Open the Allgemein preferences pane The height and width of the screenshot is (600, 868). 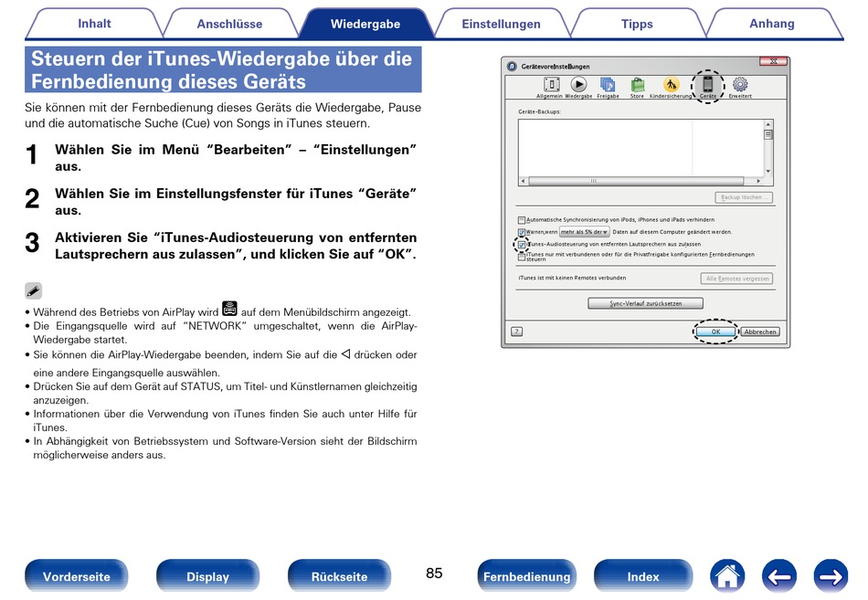click(x=551, y=88)
